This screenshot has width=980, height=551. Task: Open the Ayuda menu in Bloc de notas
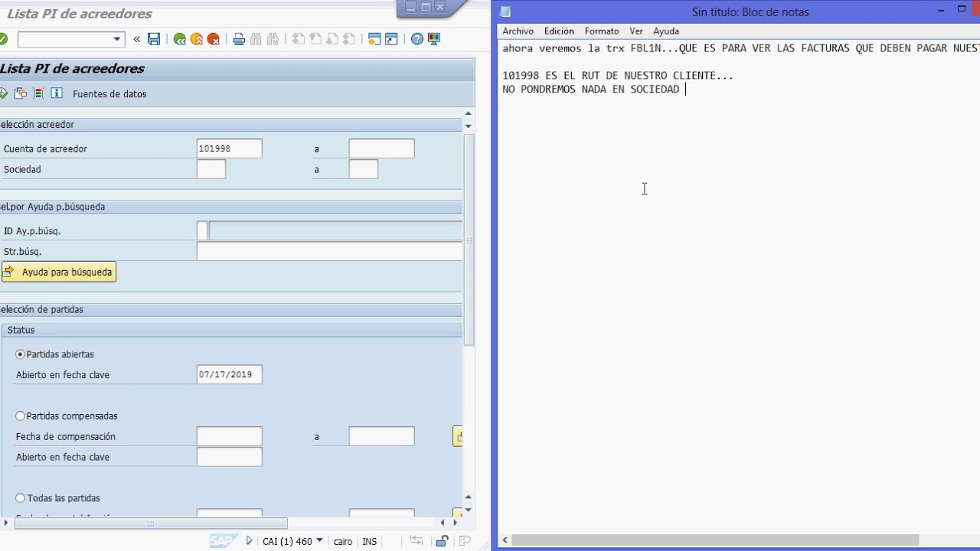click(666, 31)
